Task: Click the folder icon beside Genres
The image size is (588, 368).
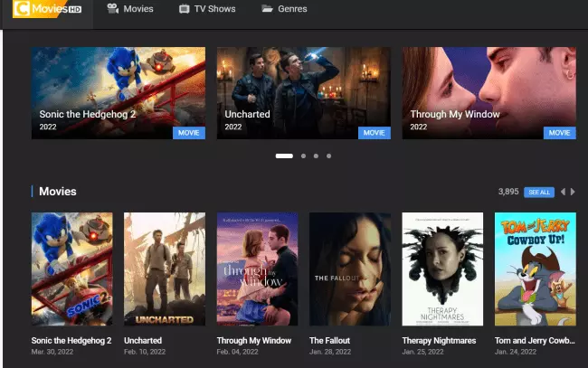Action: click(x=267, y=8)
